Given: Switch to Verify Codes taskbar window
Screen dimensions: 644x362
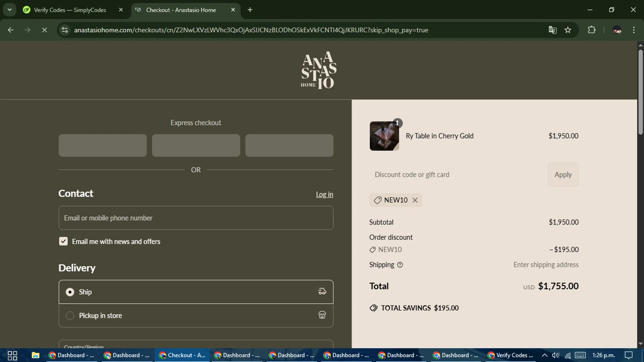Looking at the screenshot, I should (x=510, y=356).
